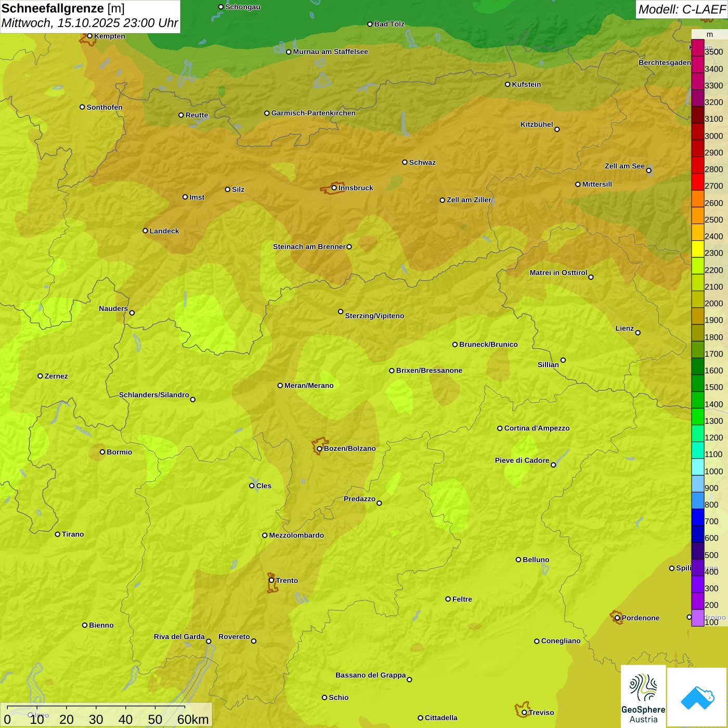Click the 'Predazzo' label
The width and height of the screenshot is (728, 728).
pyautogui.click(x=360, y=499)
